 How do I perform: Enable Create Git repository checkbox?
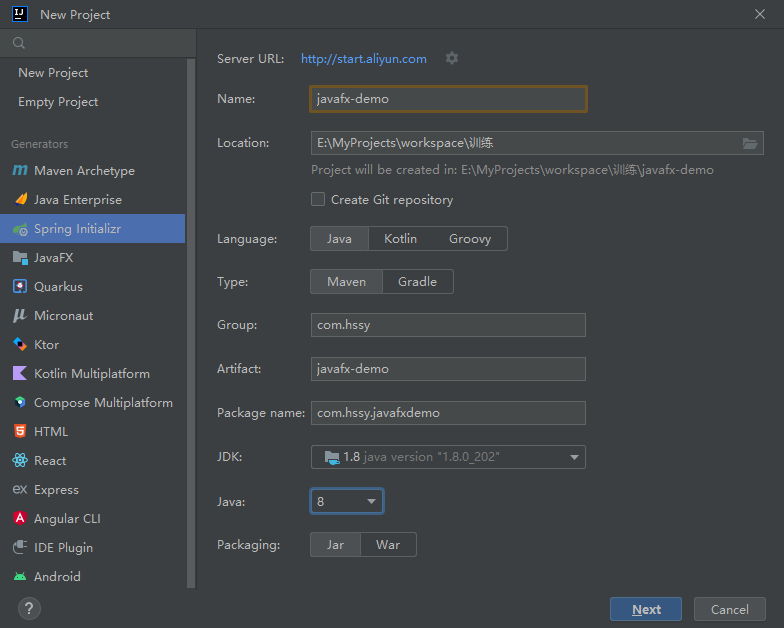coord(318,200)
